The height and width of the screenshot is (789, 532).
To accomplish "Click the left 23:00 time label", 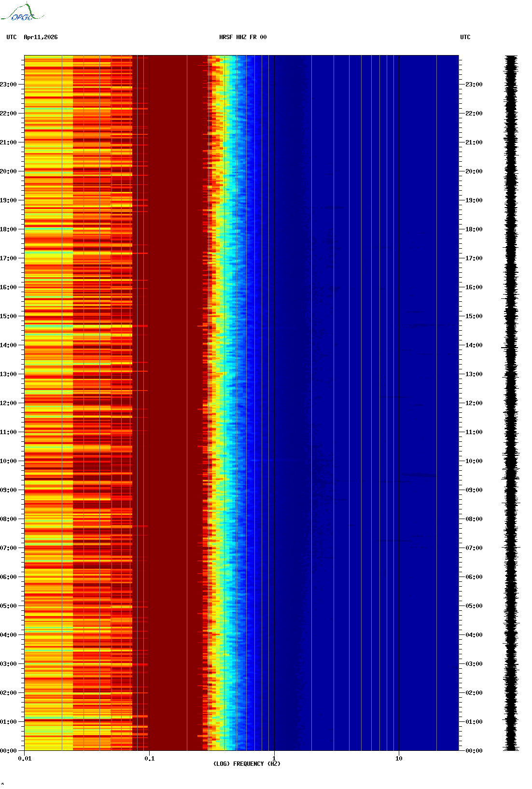I will point(8,85).
